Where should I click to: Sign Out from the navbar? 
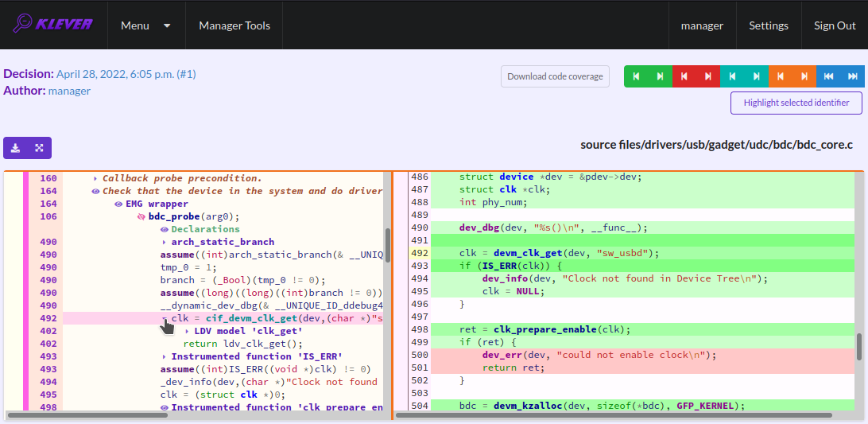pyautogui.click(x=835, y=25)
